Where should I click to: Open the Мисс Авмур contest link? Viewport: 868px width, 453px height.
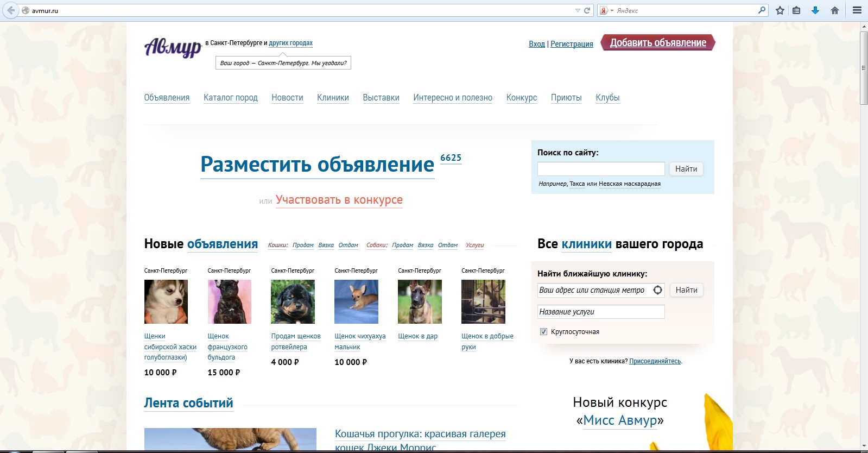pos(620,420)
